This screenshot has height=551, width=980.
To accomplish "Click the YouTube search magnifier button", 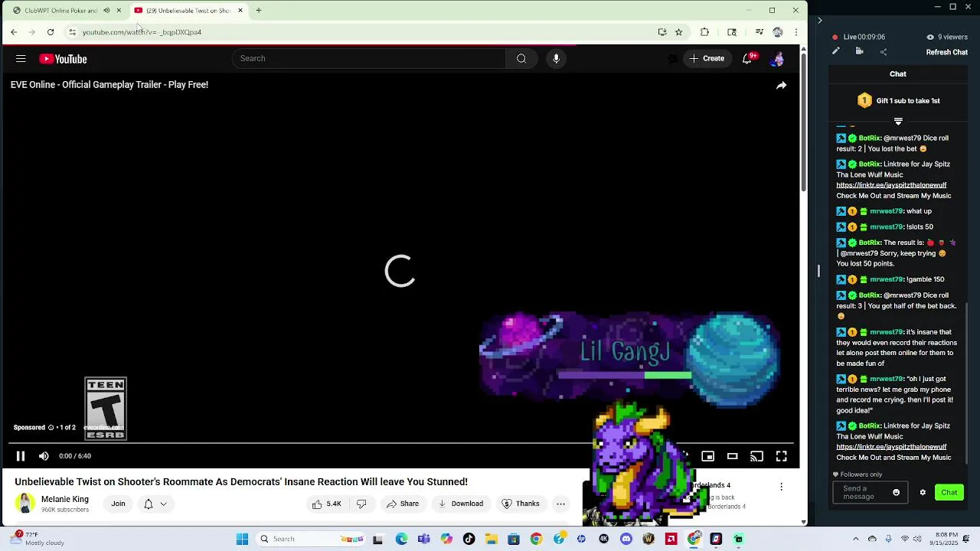I will point(521,59).
